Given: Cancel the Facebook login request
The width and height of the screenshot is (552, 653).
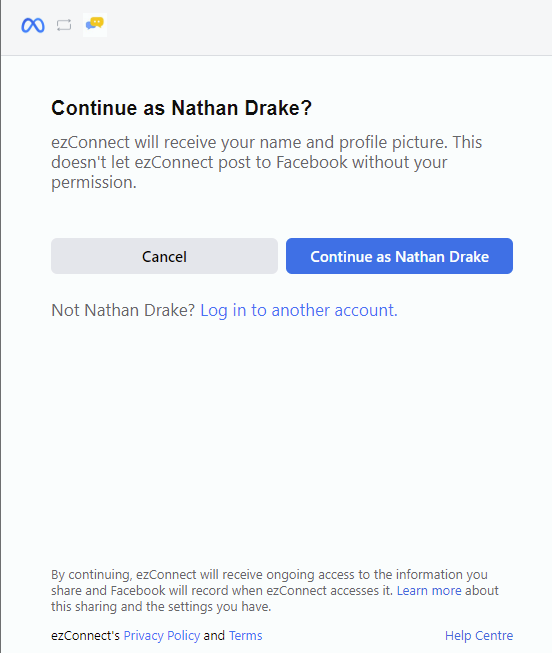Looking at the screenshot, I should click(x=164, y=256).
